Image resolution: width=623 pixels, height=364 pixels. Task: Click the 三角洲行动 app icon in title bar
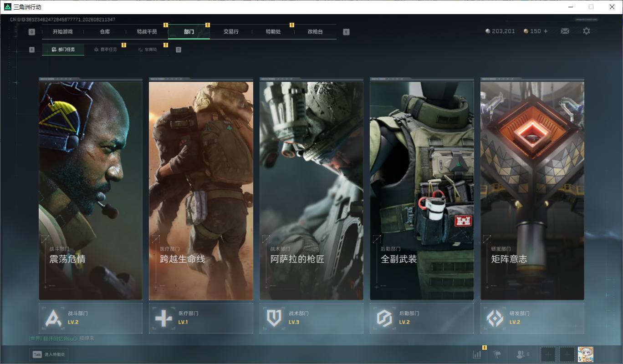[x=7, y=7]
